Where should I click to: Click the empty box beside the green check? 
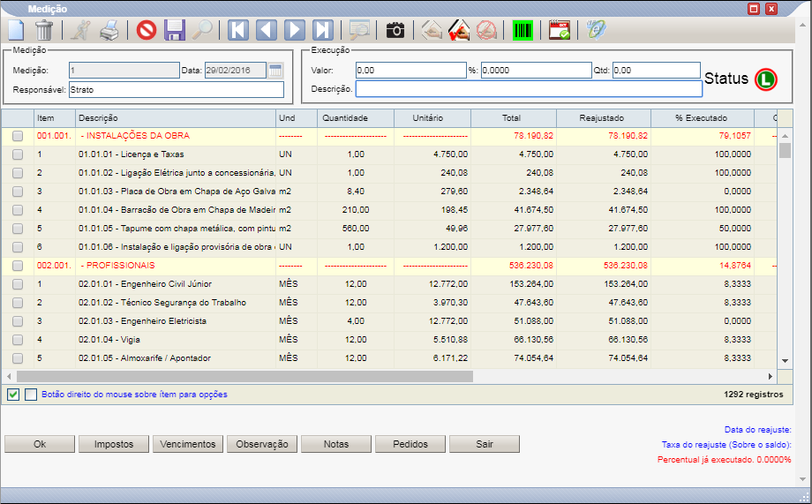point(31,395)
